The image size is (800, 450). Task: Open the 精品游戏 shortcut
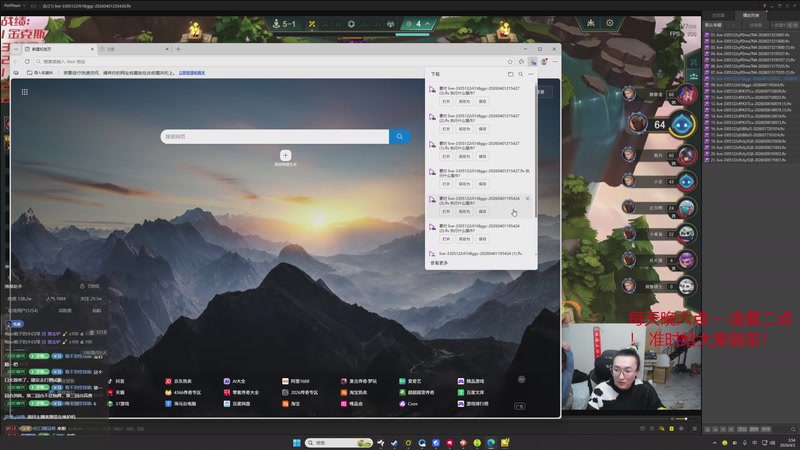(x=471, y=381)
